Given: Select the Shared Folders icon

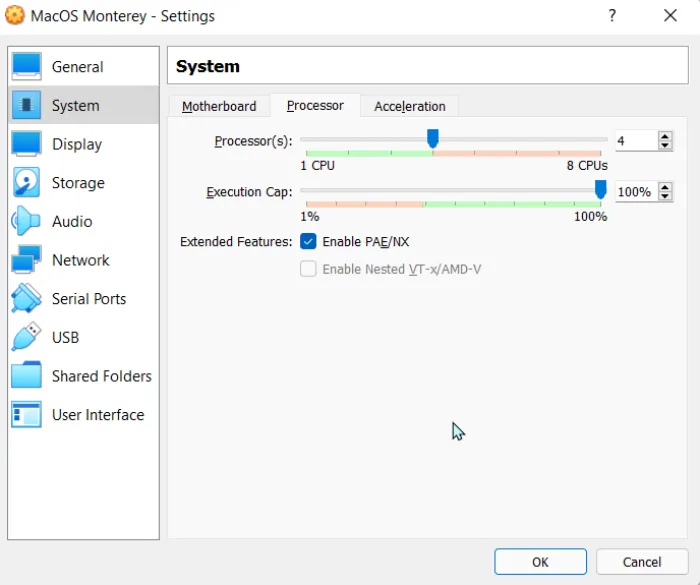Looking at the screenshot, I should point(26,376).
